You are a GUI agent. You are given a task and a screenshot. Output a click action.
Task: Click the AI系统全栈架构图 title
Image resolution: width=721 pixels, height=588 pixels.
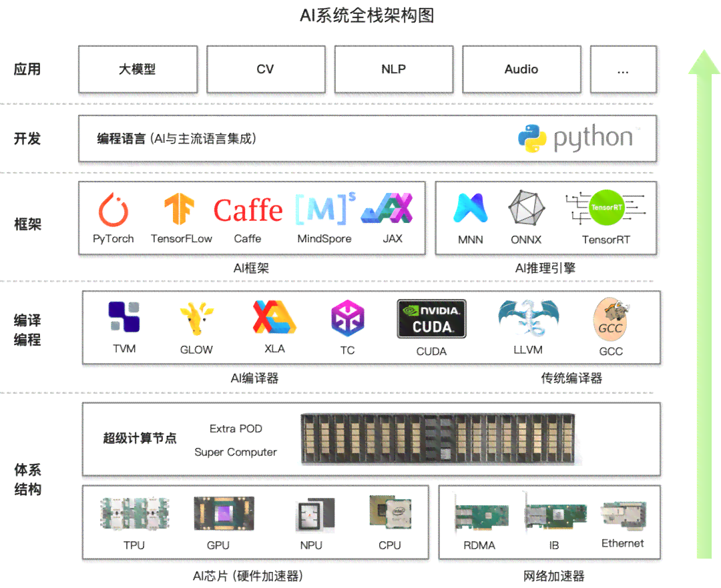coord(367,15)
